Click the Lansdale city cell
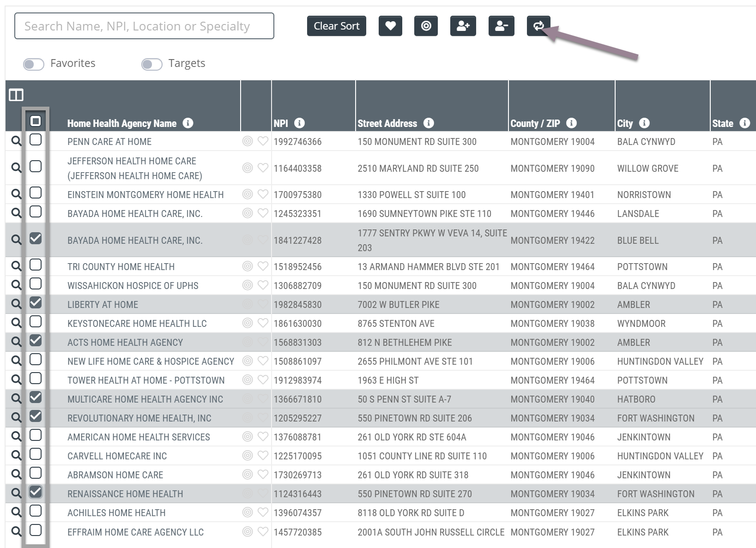The width and height of the screenshot is (756, 548). pyautogui.click(x=638, y=214)
